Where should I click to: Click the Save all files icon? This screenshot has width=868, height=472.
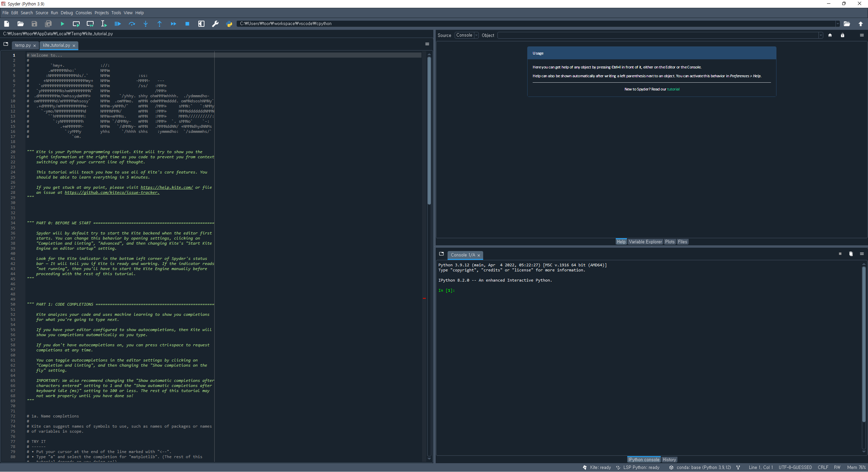pos(48,24)
